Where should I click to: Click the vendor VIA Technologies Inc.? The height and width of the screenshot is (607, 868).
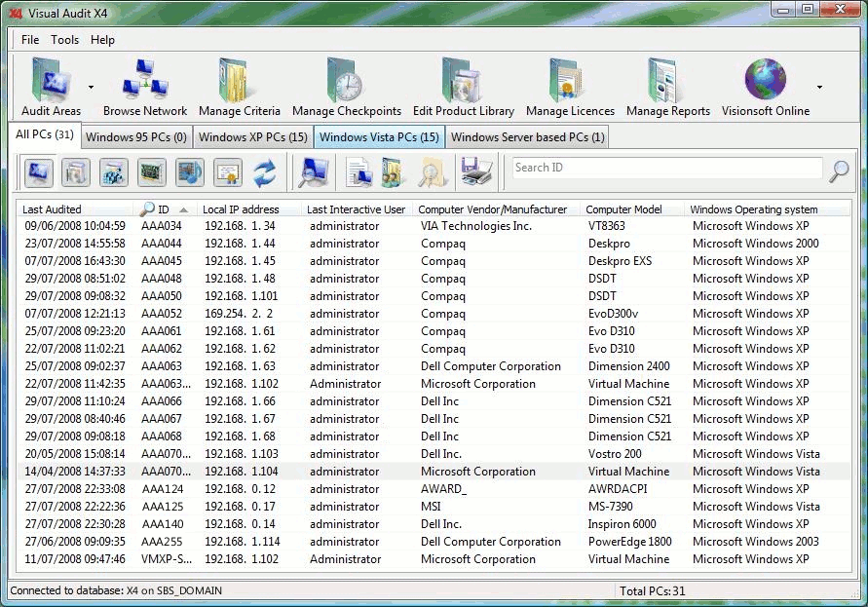476,226
